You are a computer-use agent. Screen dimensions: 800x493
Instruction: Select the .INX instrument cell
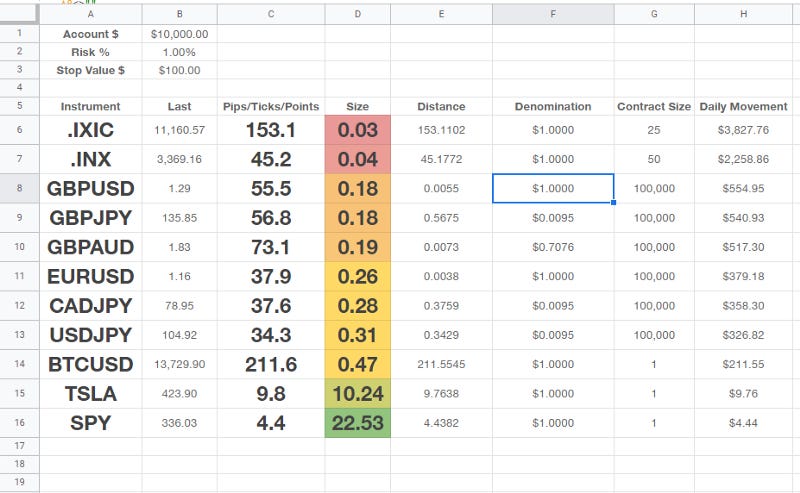[x=91, y=159]
